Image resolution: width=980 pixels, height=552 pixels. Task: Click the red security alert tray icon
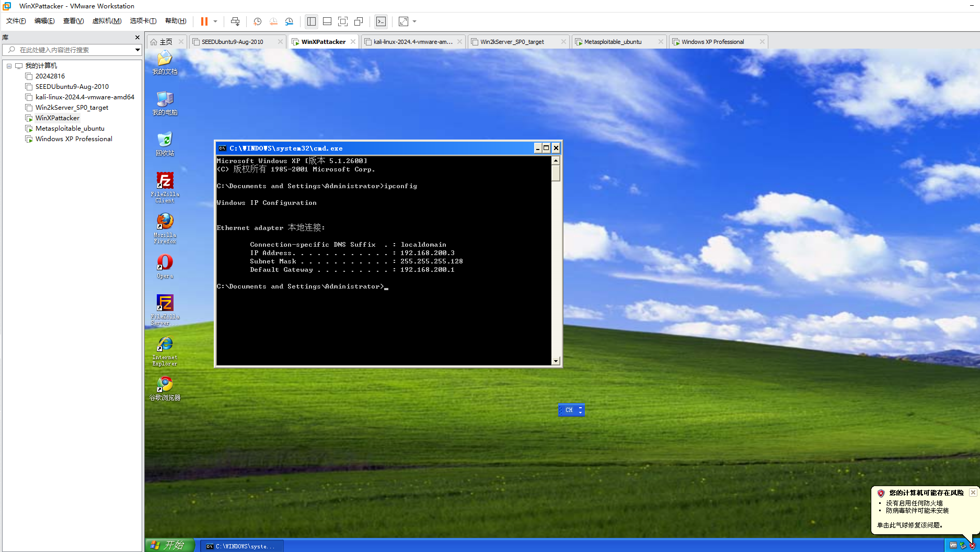coord(972,546)
